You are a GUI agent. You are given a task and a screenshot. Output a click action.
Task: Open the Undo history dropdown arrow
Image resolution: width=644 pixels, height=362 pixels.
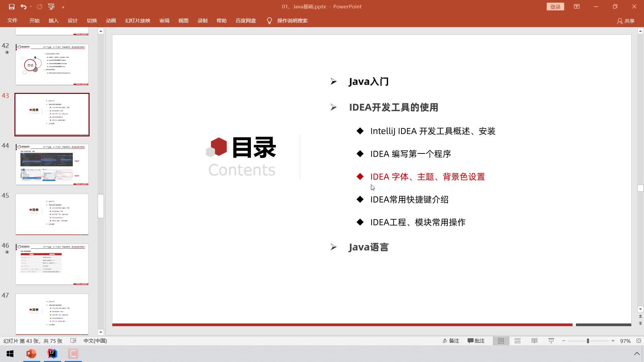coord(31,7)
